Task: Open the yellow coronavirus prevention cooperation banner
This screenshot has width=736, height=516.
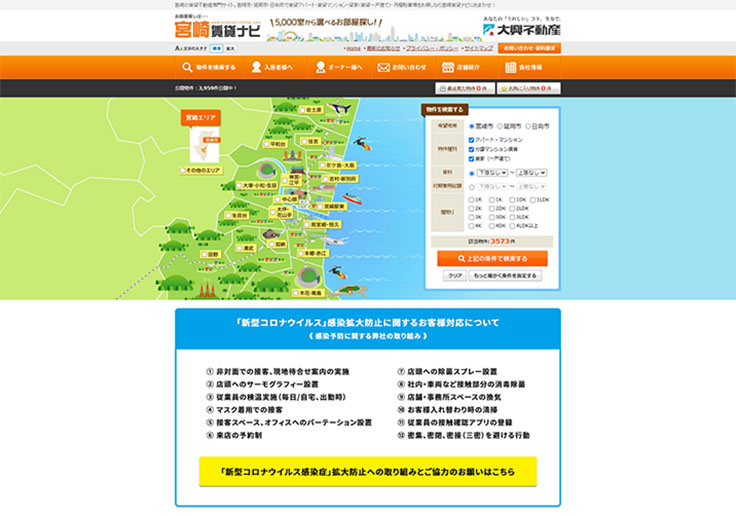Action: (368, 471)
